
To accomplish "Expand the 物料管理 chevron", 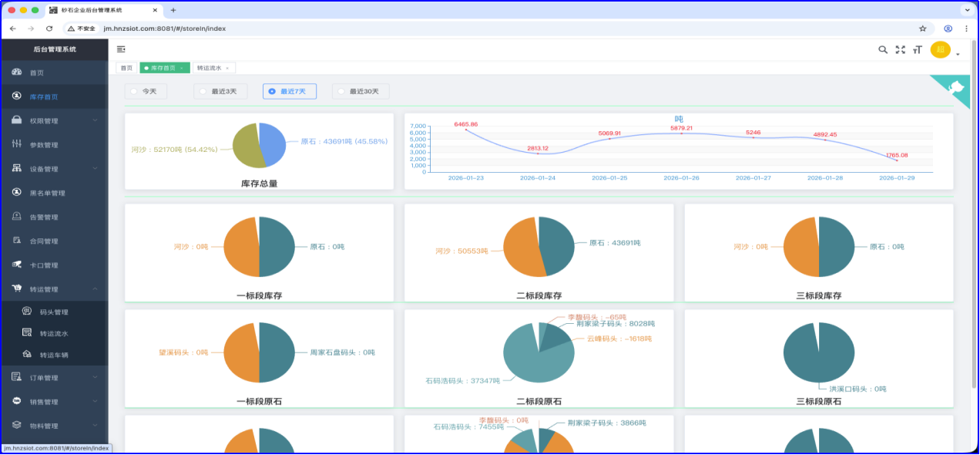I will point(95,425).
